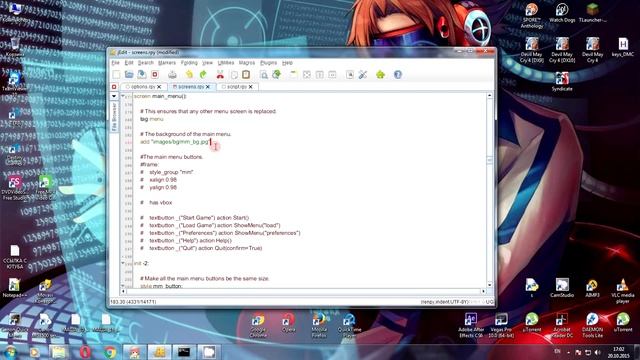
Task: Open the dock dropdown arrow above File Browser
Action: pos(114,96)
